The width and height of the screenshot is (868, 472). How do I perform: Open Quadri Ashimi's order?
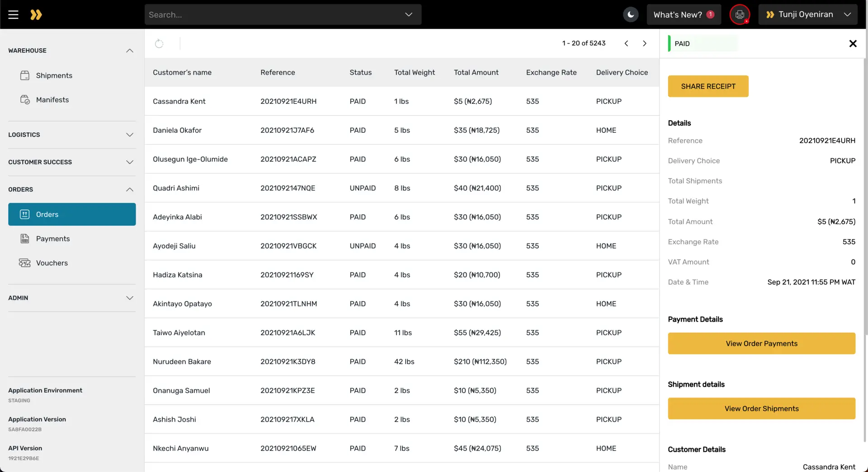coord(402,188)
